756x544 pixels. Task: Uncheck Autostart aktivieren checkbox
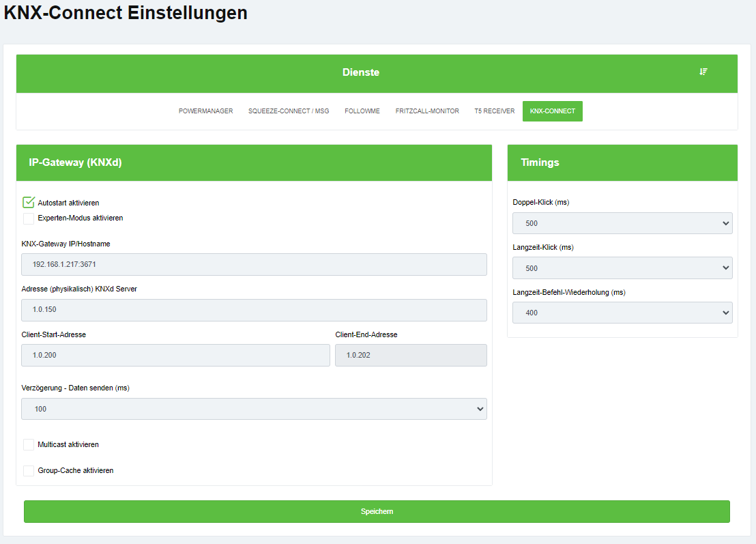click(29, 203)
